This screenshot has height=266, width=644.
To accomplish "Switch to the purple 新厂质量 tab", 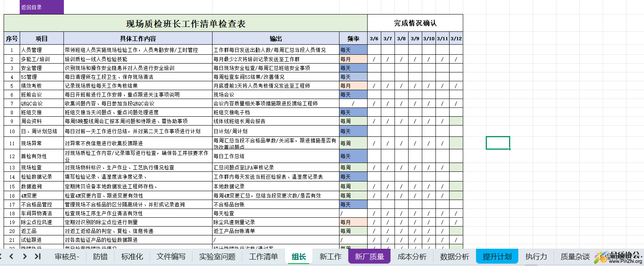I will pyautogui.click(x=370, y=256).
